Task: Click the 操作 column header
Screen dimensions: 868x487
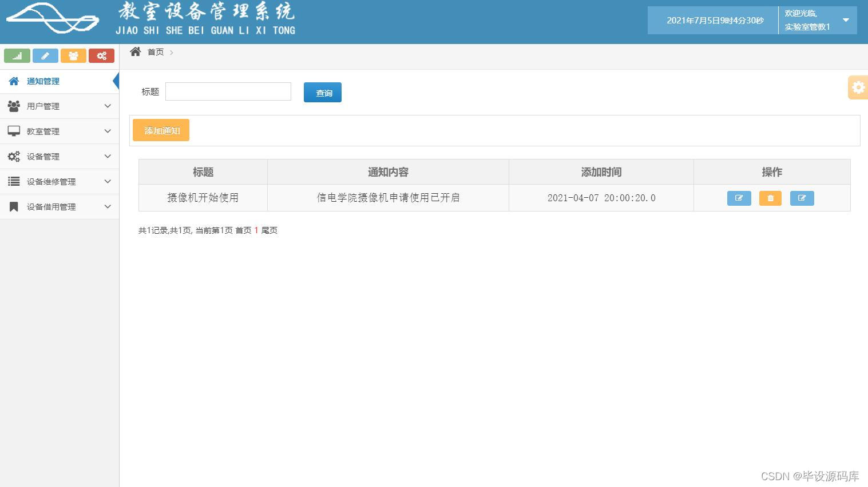Action: tap(772, 172)
